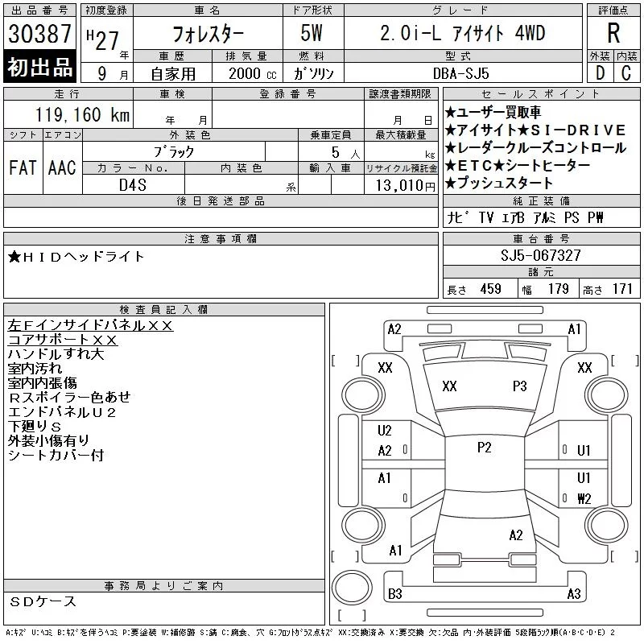Select inspector note Rスポイラー色あせ
This screenshot has width=644, height=644.
69,397
